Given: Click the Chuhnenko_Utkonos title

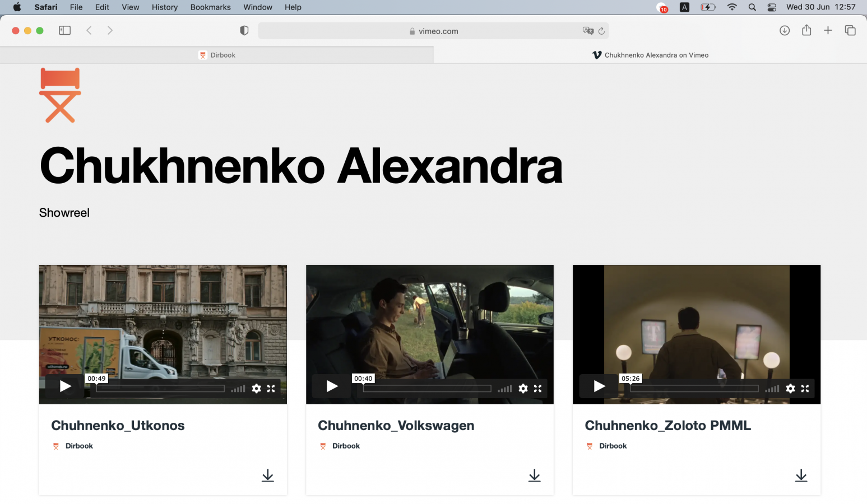Looking at the screenshot, I should coord(118,426).
